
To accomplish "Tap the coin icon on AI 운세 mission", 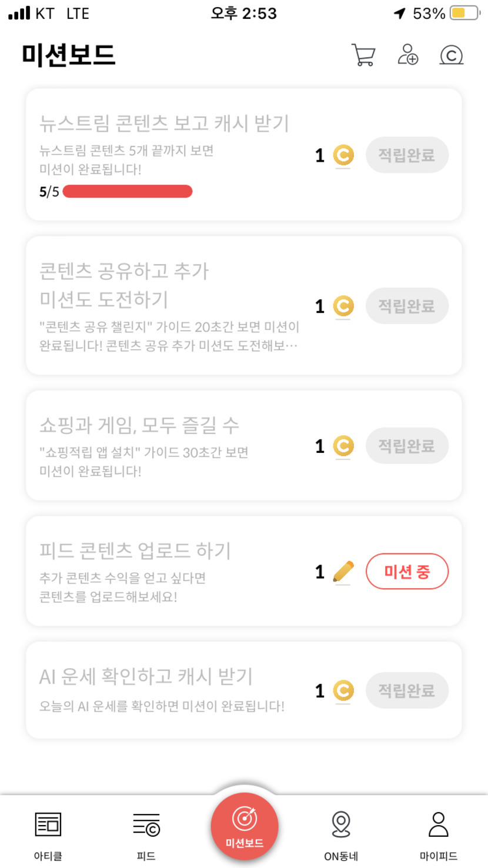I will [343, 690].
